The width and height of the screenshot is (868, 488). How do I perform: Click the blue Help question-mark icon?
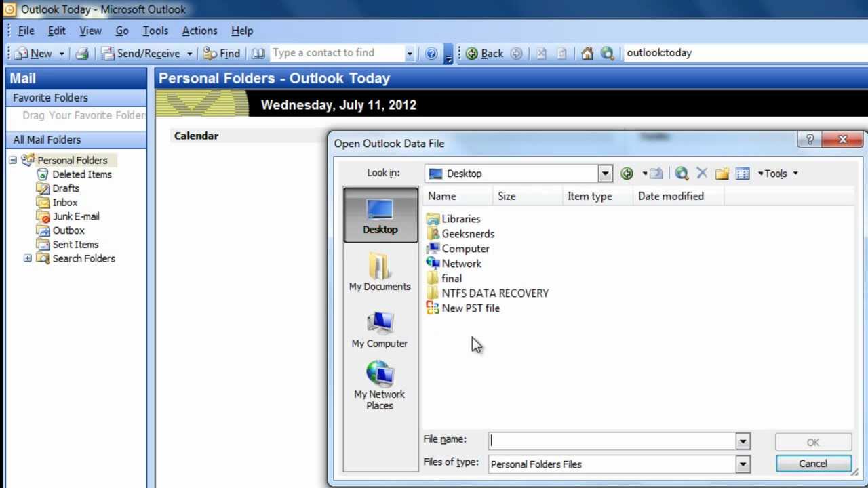coord(431,53)
